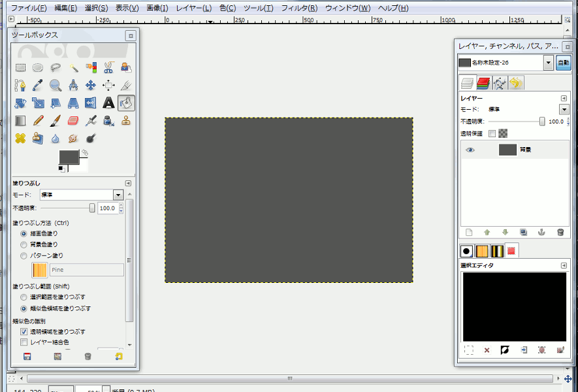The image size is (578, 392).
Task: Switch to the Patterns tab
Action: click(483, 250)
